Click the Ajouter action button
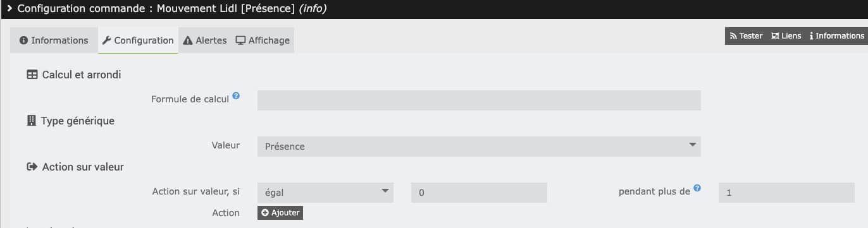The image size is (868, 228). [280, 213]
